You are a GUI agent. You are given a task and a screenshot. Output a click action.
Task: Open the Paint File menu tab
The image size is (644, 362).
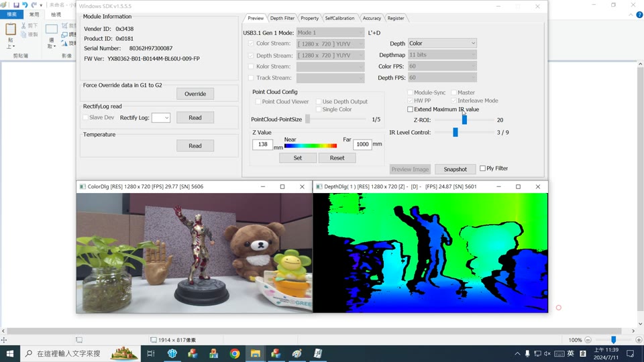(11, 14)
